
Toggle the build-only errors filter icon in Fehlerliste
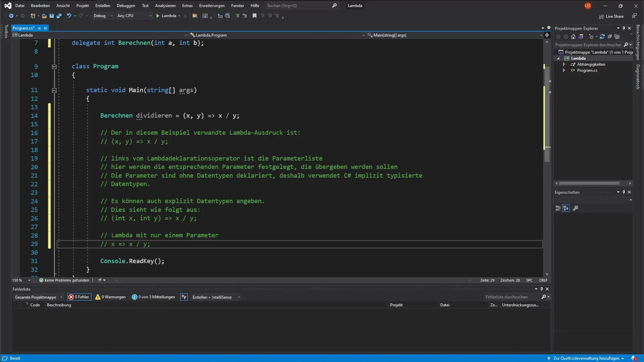coord(184,297)
